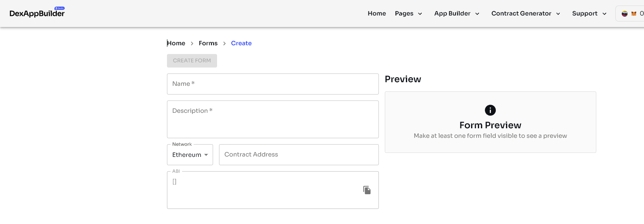Click the Contract Address field

(x=299, y=154)
